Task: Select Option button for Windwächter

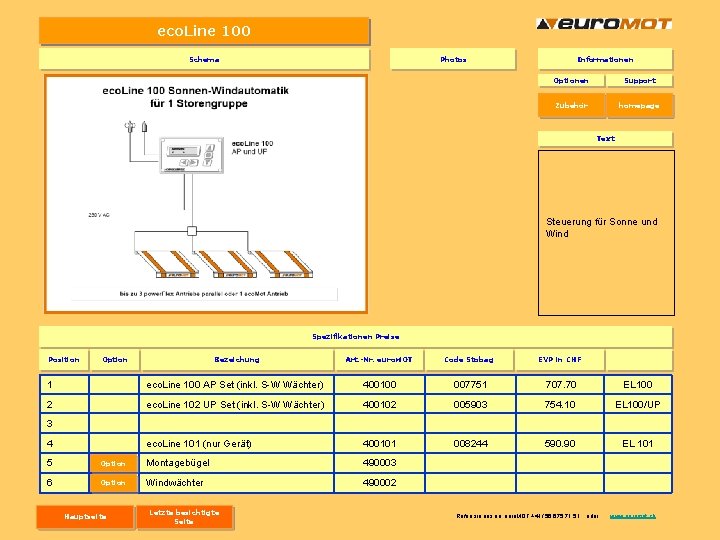Action: point(113,483)
